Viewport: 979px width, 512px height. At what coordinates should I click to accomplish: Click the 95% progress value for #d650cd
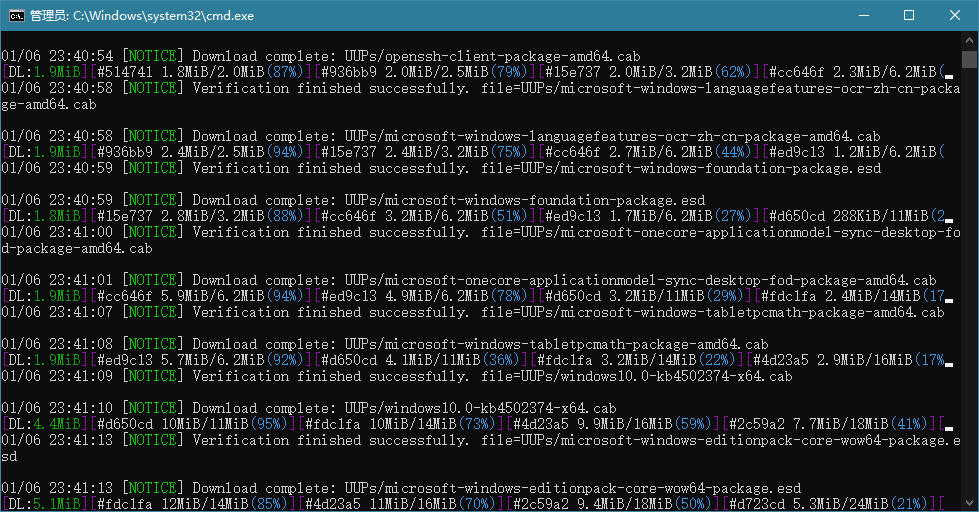click(x=270, y=424)
